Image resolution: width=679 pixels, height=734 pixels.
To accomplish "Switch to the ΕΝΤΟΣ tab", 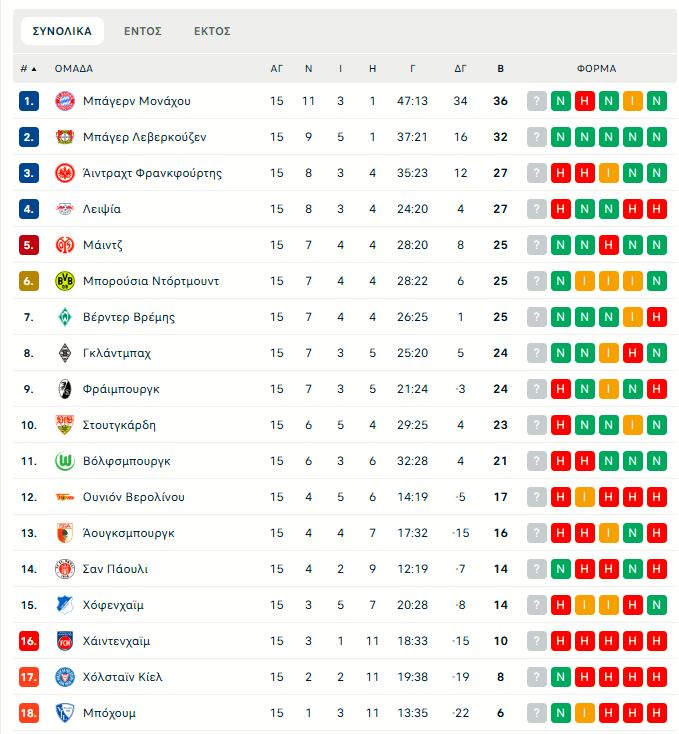I will click(143, 31).
